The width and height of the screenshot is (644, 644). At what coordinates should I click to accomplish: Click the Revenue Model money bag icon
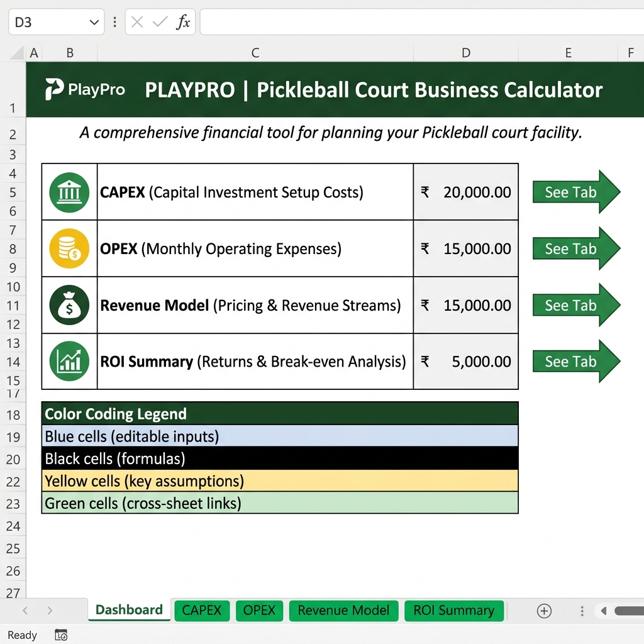point(69,305)
